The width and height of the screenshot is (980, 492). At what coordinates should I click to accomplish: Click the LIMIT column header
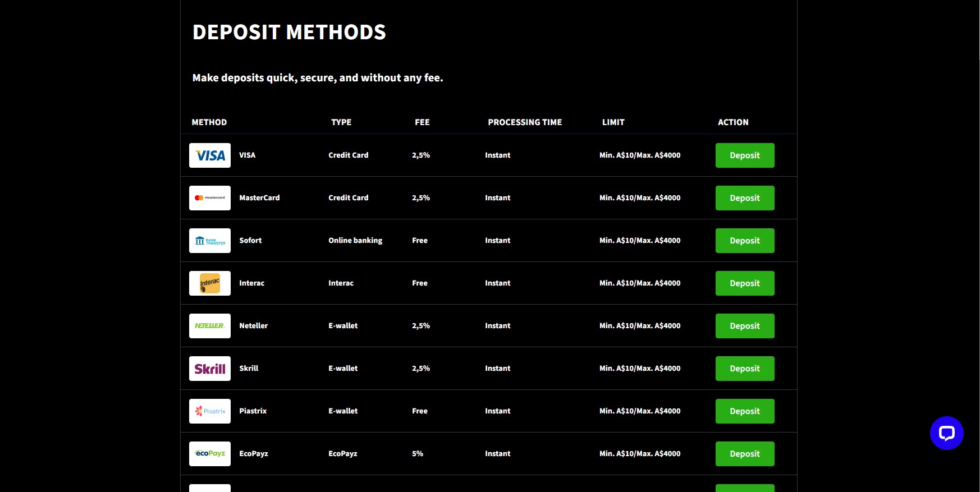(x=613, y=122)
